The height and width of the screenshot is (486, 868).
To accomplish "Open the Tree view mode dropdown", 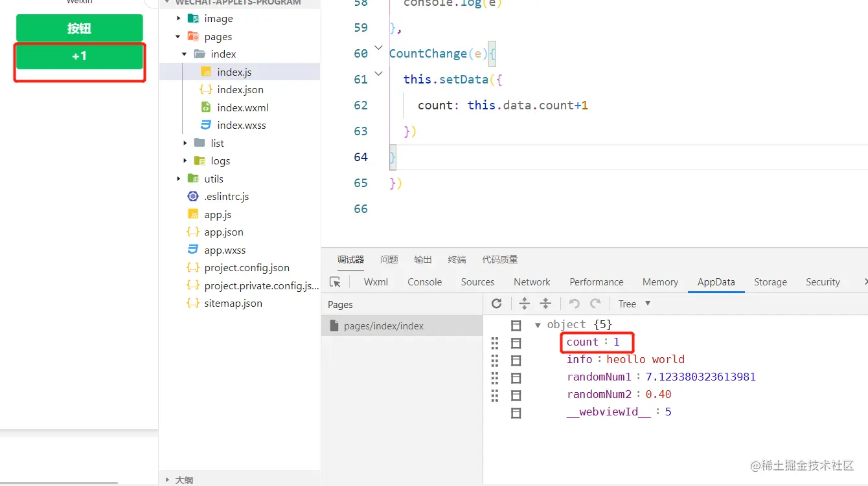I will pos(634,304).
